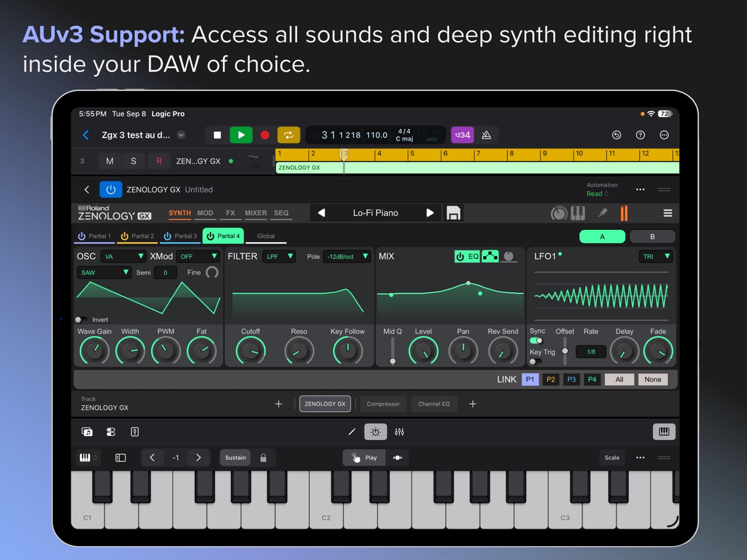Select the Partial 1 tab

pos(94,236)
